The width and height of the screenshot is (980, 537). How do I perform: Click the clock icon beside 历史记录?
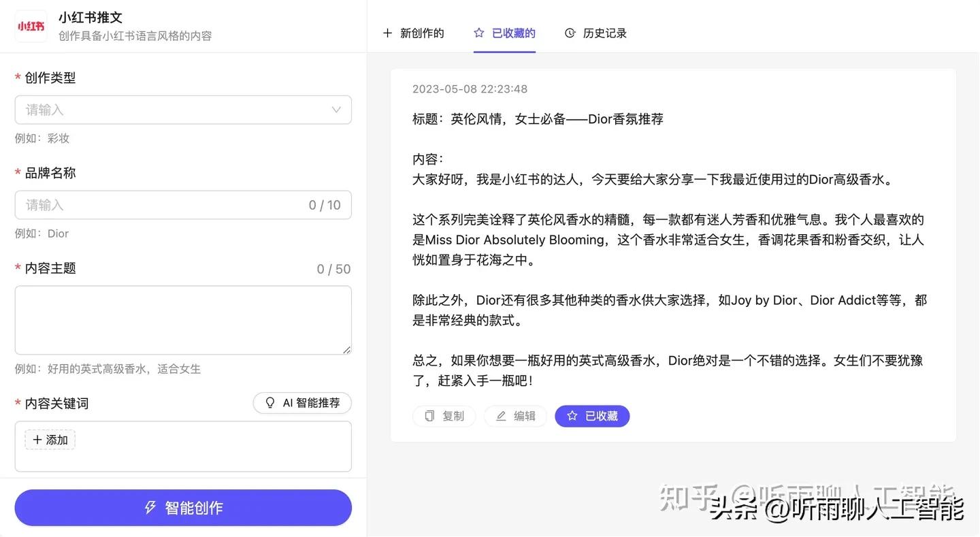pyautogui.click(x=568, y=33)
